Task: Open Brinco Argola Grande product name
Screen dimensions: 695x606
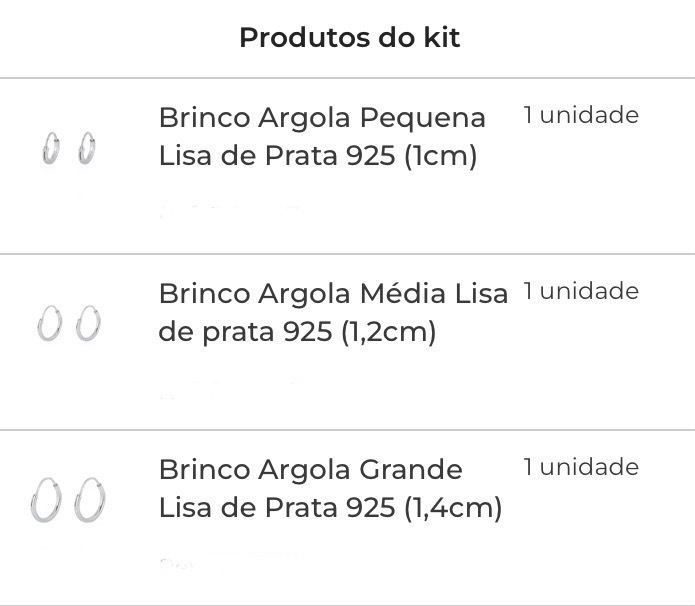Action: (x=330, y=489)
